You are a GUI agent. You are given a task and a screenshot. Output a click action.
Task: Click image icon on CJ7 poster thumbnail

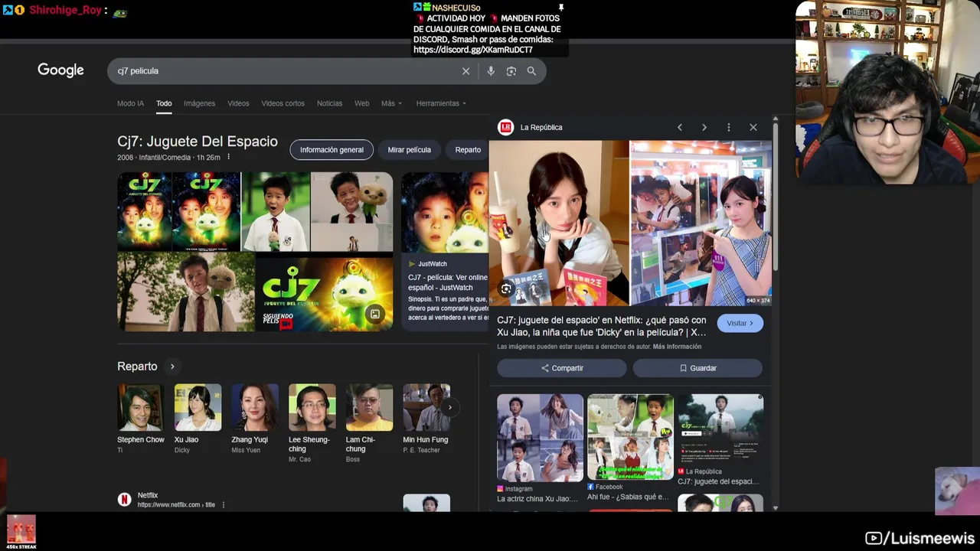(x=374, y=314)
